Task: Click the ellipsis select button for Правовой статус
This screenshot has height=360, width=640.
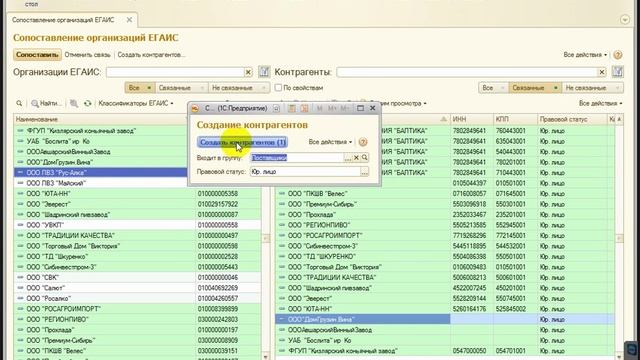Action: (x=364, y=172)
